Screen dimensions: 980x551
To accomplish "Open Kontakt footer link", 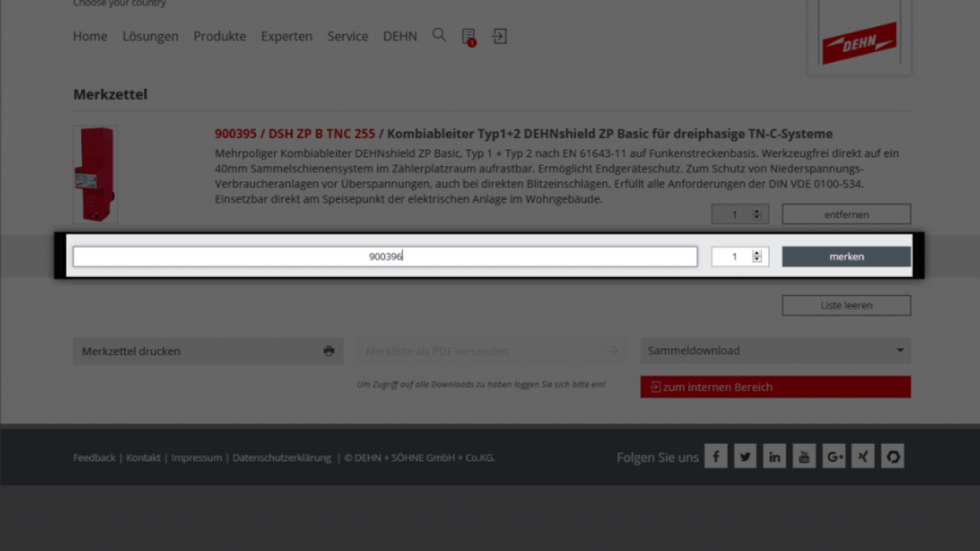I will pos(143,458).
